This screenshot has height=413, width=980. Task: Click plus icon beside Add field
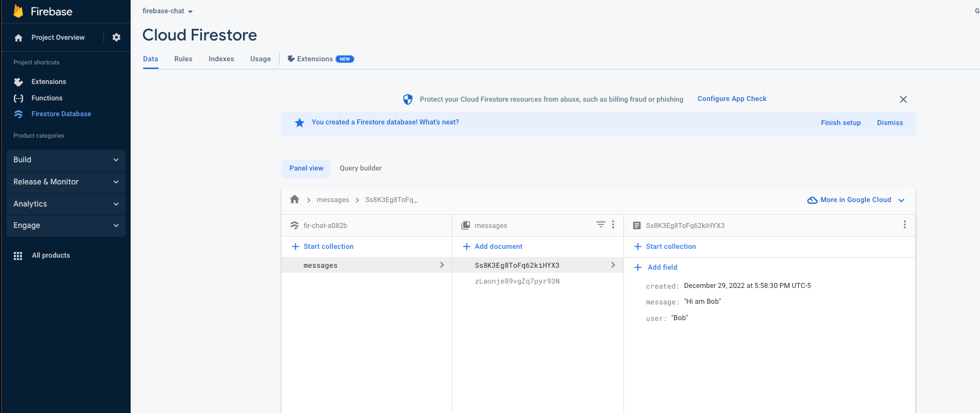click(637, 268)
